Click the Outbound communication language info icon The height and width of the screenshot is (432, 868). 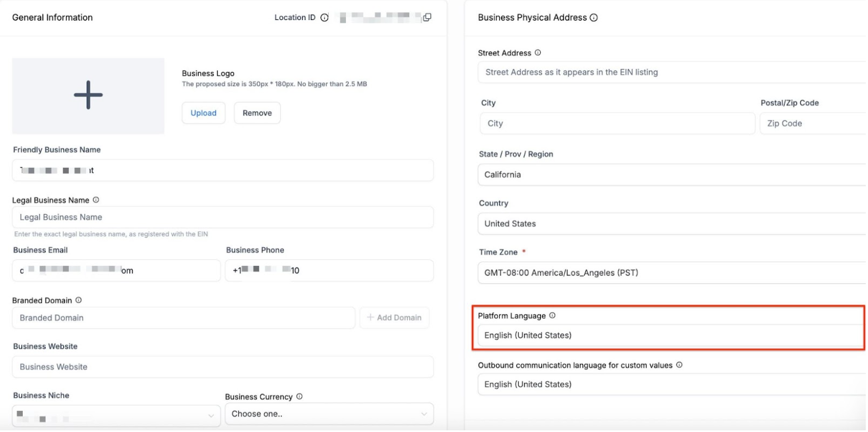(x=679, y=365)
